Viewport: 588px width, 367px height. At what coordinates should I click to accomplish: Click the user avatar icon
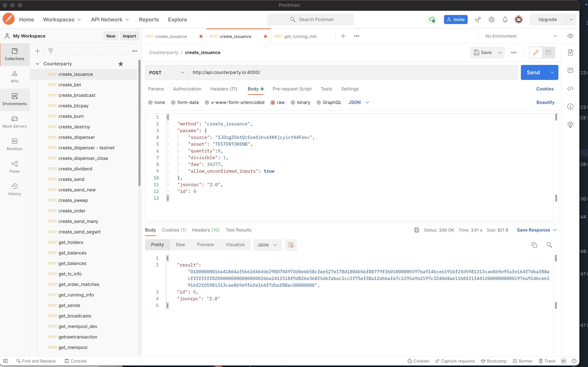click(519, 19)
